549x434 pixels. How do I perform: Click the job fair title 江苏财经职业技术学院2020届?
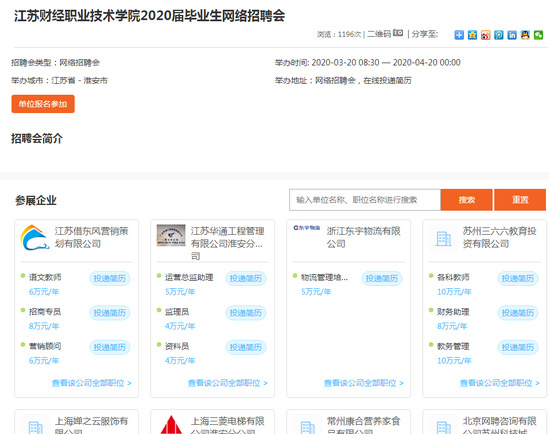click(150, 16)
